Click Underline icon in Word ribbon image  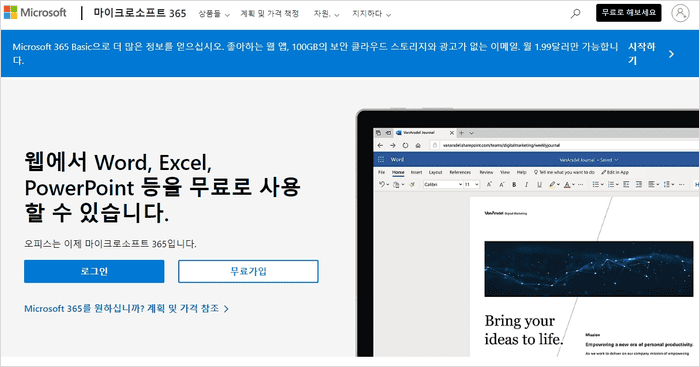pos(539,184)
